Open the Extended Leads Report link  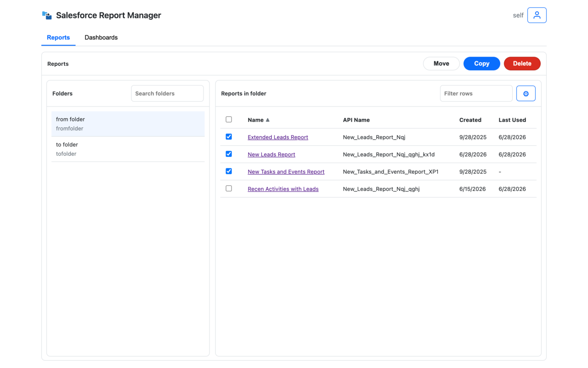point(278,137)
